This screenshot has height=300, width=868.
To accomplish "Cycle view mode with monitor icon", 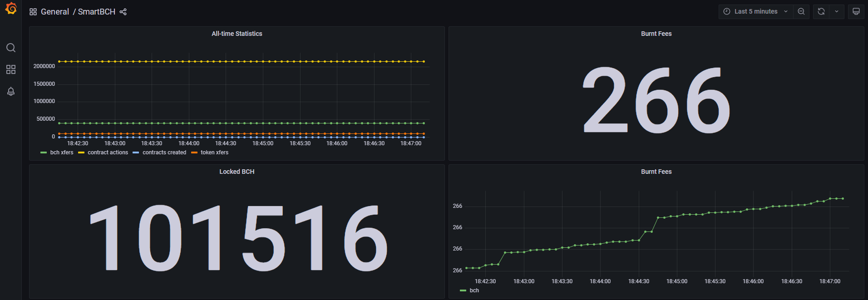I will point(856,11).
